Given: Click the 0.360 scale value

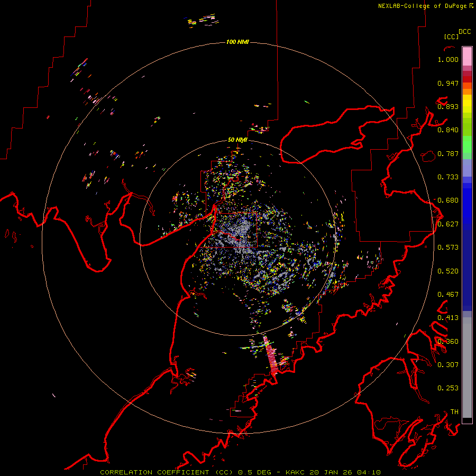Looking at the screenshot, I should coord(448,342).
